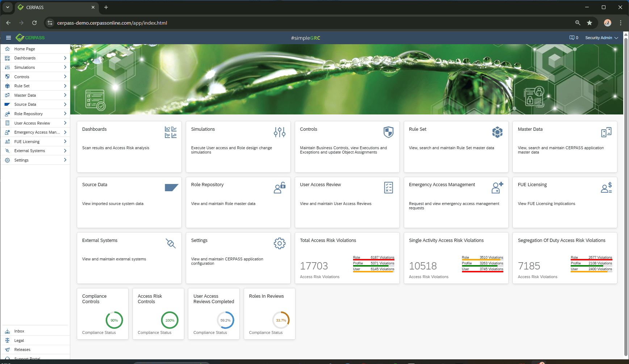Expand Simulations chevron in sidebar
The width and height of the screenshot is (629, 364).
(65, 67)
